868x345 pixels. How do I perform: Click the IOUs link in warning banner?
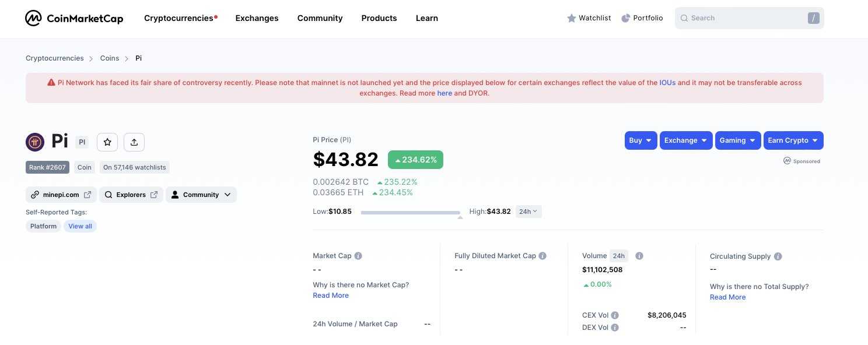pyautogui.click(x=667, y=83)
